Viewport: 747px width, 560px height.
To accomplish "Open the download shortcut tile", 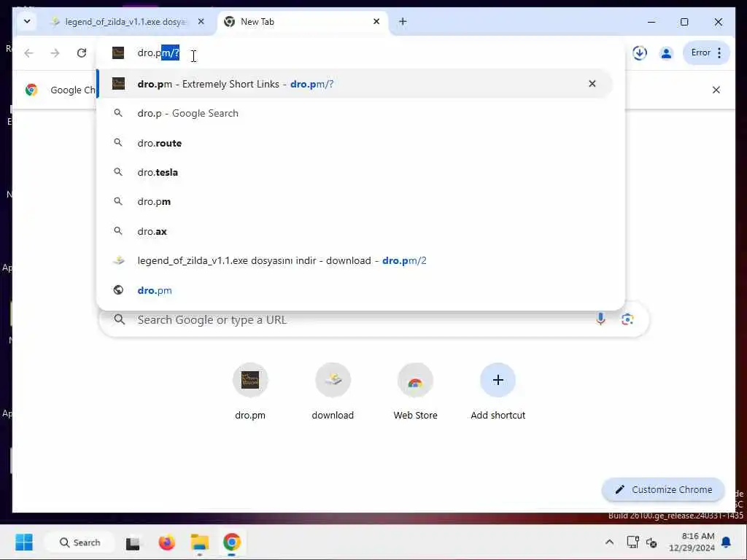I will click(333, 392).
